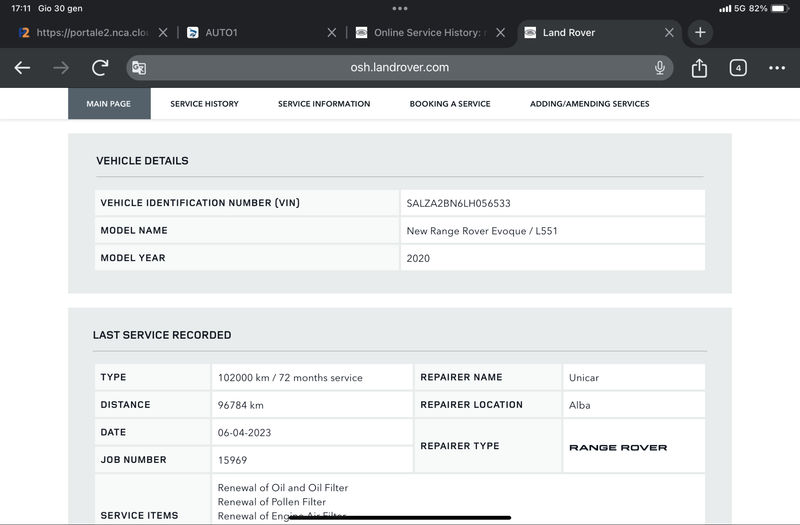This screenshot has width=800, height=525.
Task: Switch to the Online Service History tab
Action: [429, 32]
